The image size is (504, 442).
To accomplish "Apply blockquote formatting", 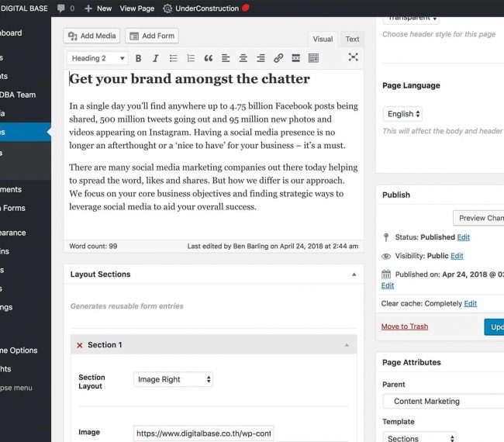I will [x=209, y=58].
